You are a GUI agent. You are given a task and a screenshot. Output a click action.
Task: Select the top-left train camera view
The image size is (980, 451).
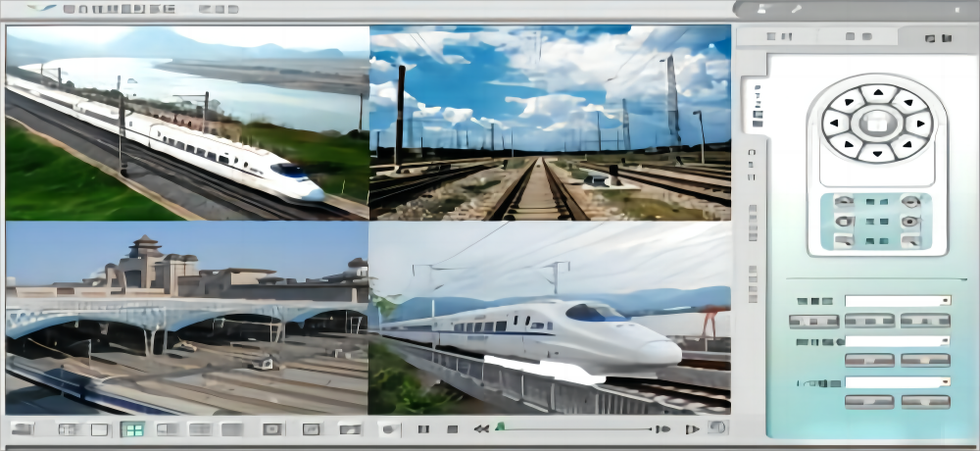click(x=187, y=123)
